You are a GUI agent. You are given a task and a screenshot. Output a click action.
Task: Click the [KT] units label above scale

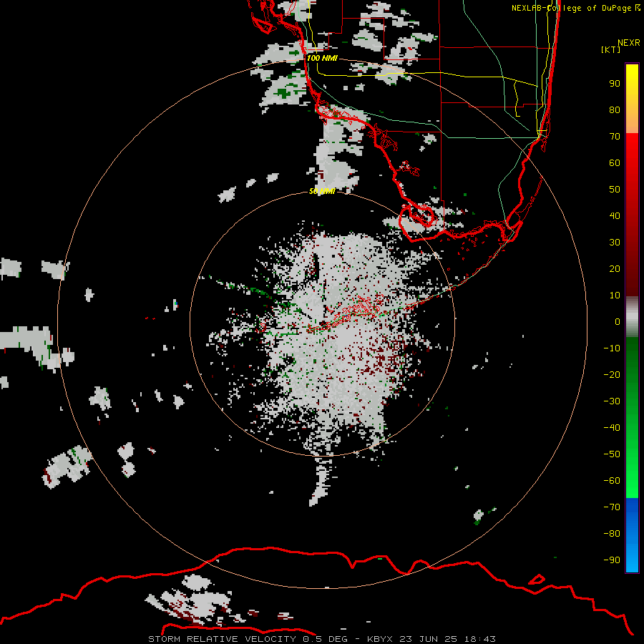(610, 49)
